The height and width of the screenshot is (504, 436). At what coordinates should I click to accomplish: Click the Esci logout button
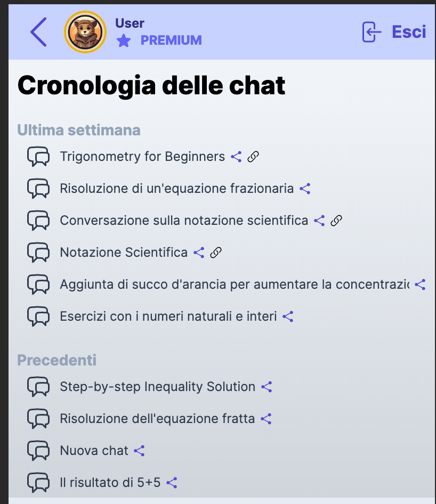pyautogui.click(x=394, y=32)
